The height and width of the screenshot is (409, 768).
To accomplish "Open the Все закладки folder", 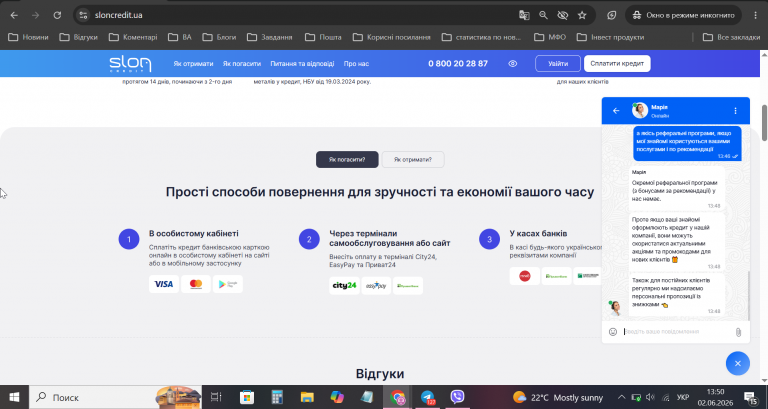I will 731,37.
